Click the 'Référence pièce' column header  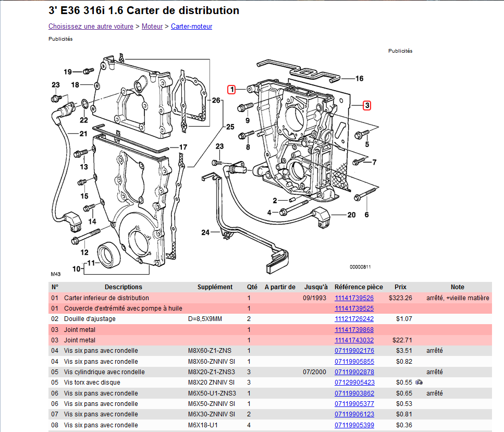[x=359, y=287]
